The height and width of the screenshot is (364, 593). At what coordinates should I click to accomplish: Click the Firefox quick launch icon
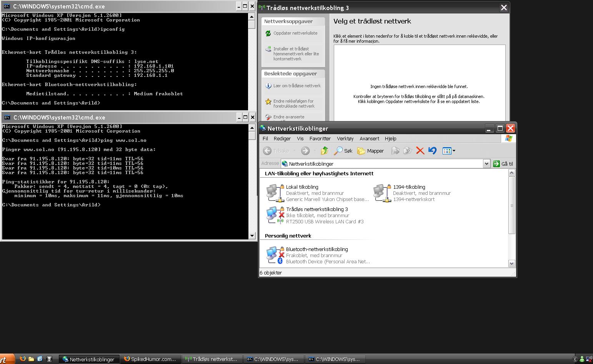click(x=23, y=359)
